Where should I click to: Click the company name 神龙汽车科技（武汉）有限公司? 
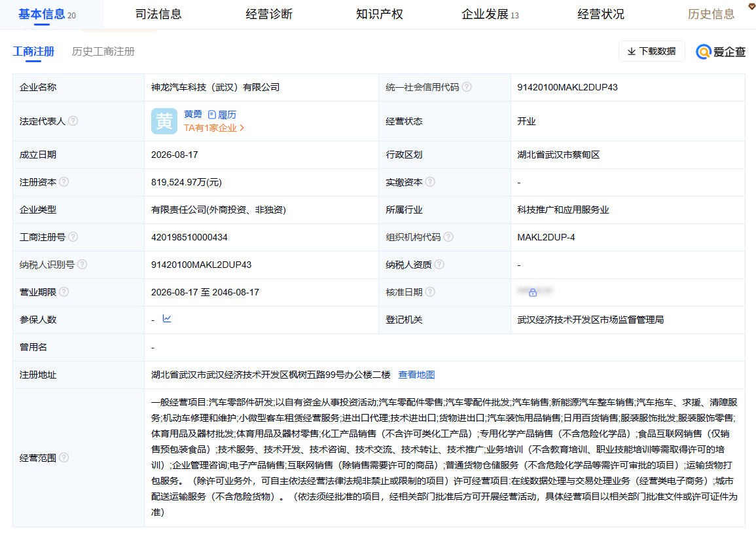[x=215, y=87]
